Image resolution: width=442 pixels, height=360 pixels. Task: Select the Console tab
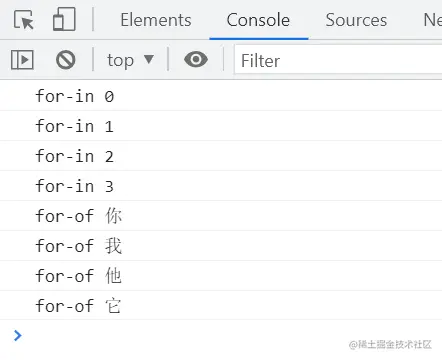point(258,20)
